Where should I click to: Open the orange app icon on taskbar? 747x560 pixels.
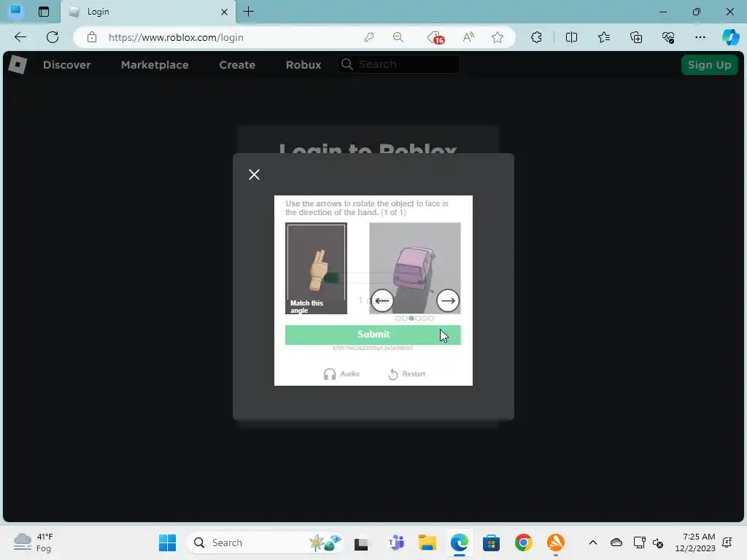(x=555, y=542)
